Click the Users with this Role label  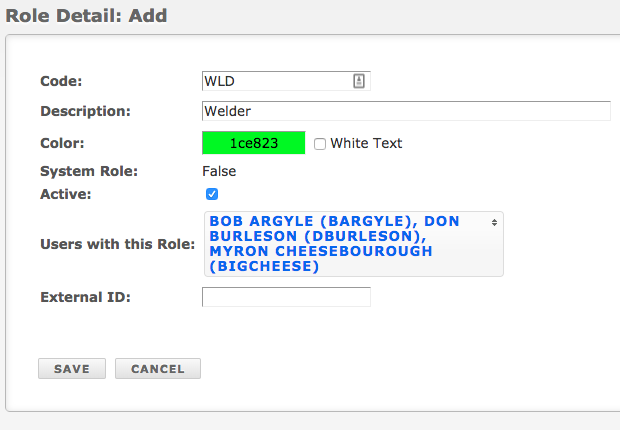click(118, 244)
